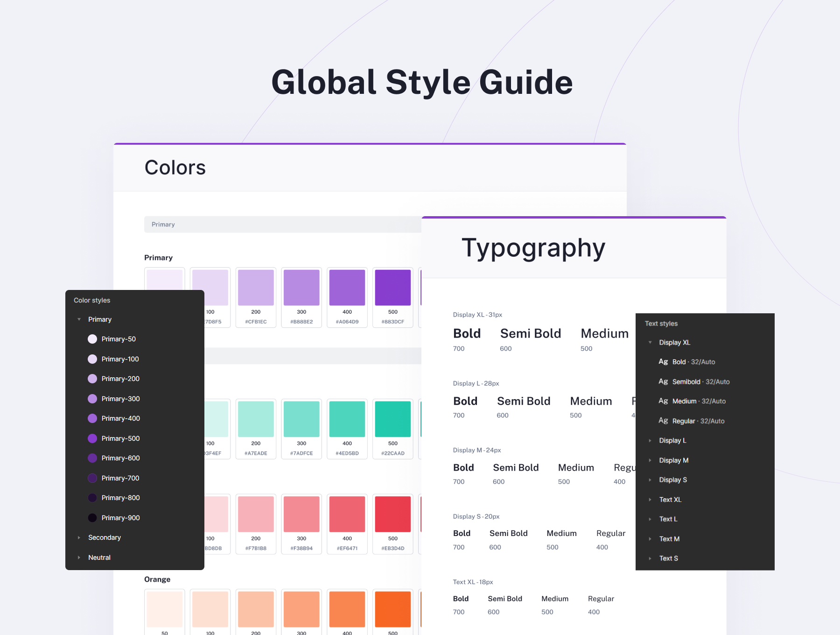Click the Primary-900 color circle icon
The image size is (840, 635).
pos(92,518)
